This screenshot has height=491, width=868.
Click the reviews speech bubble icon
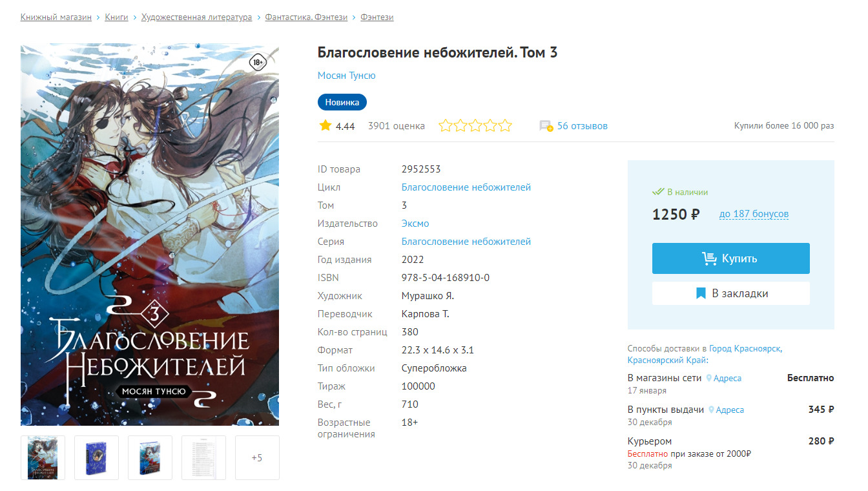546,126
